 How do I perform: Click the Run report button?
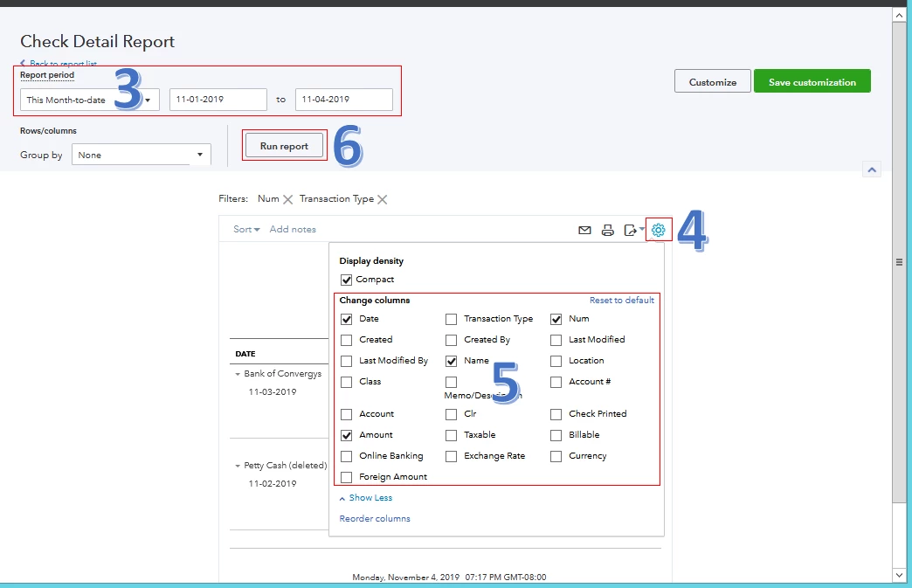tap(284, 146)
